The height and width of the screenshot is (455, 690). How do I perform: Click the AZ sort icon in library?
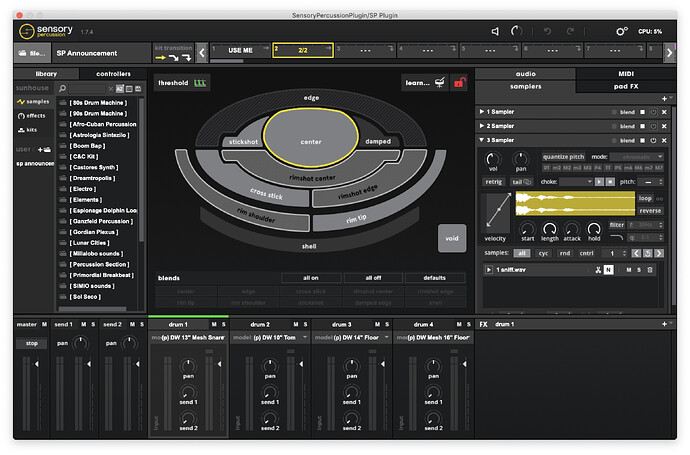(x=120, y=88)
